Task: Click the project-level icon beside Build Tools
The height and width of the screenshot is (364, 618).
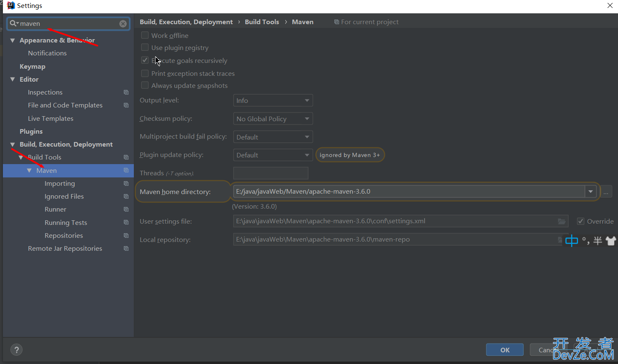Action: coord(126,157)
